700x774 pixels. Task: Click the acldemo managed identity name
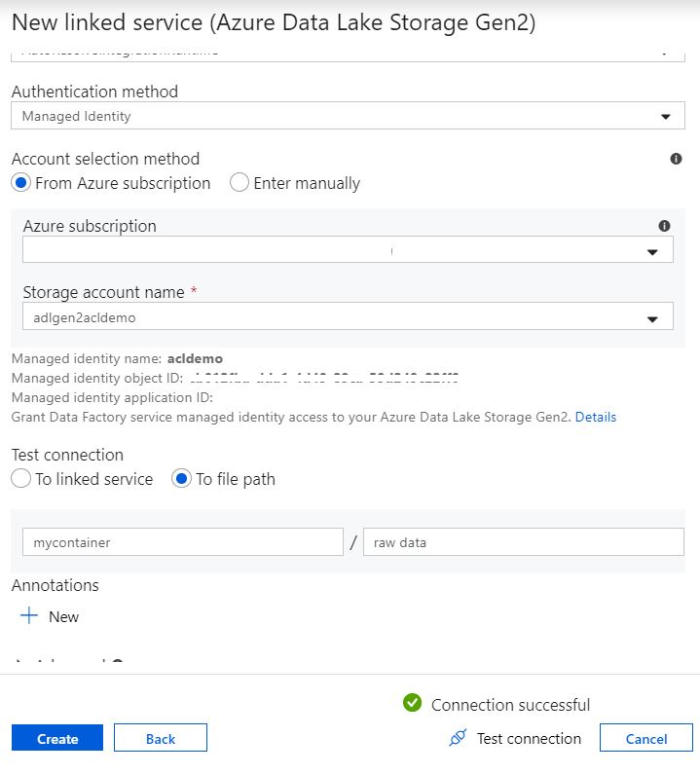point(195,358)
